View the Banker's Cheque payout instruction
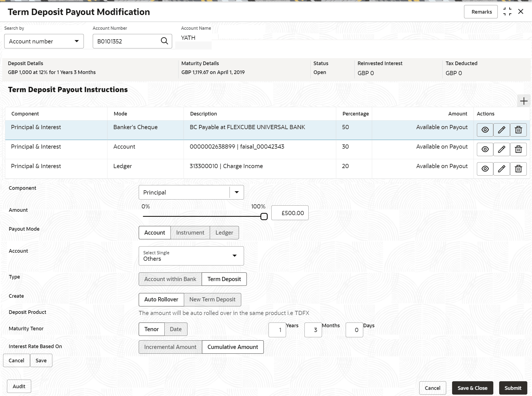The image size is (532, 396). coord(485,130)
